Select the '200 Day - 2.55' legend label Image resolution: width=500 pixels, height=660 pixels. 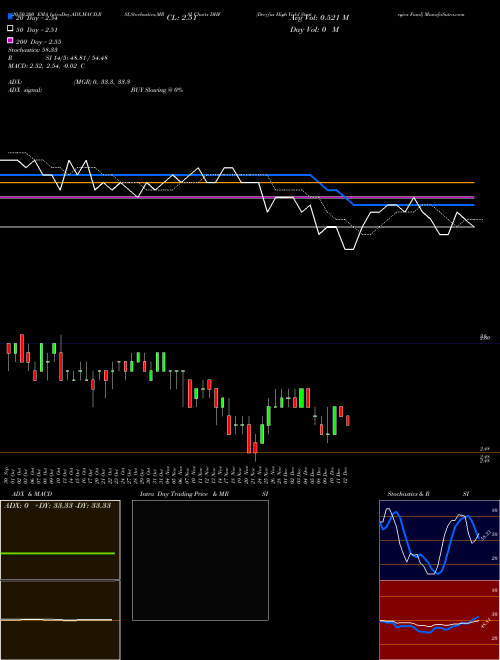[x=39, y=42]
